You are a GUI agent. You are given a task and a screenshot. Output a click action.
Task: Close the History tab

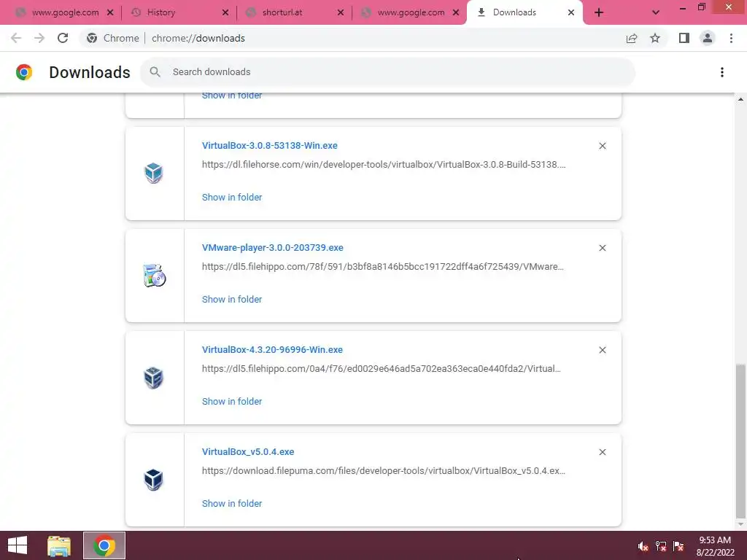(x=225, y=13)
